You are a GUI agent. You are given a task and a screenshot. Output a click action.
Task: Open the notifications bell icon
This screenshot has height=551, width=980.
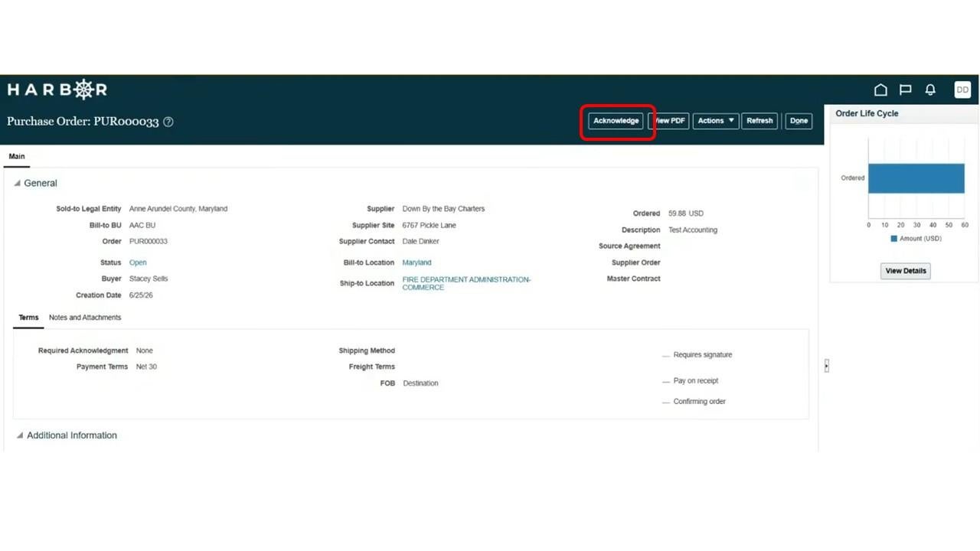point(930,90)
